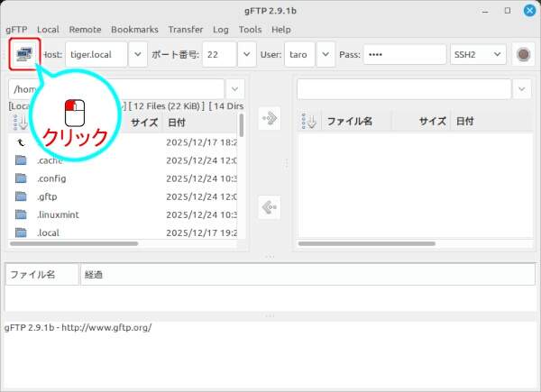Viewport: 541px width, 392px height.
Task: Maximize the gFTP window
Action: 508,11
